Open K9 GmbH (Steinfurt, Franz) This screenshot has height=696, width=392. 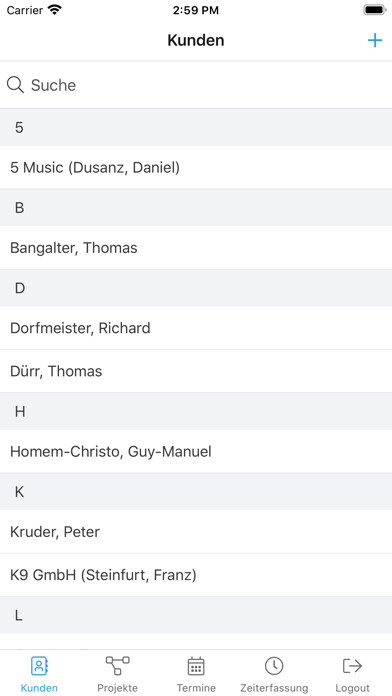(x=196, y=575)
